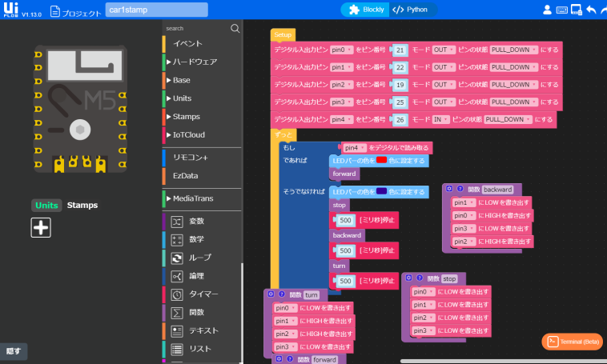Viewport: 607px width, 364px height.
Task: Open the 変数 category
Action: point(196,220)
